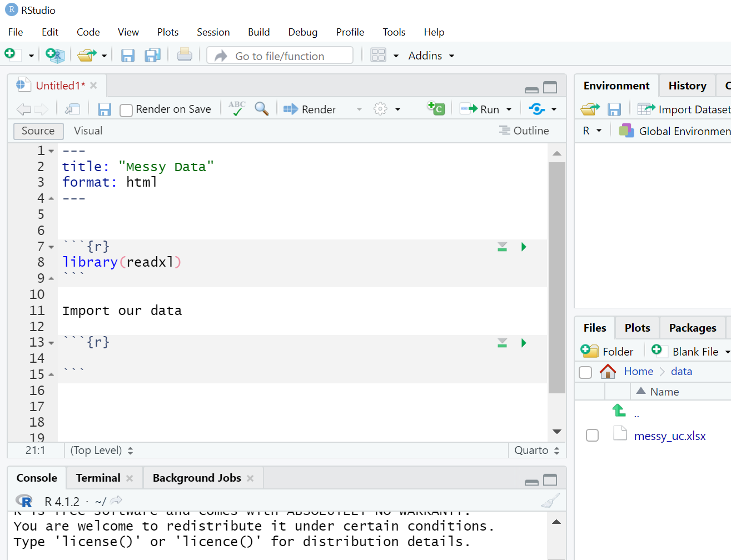This screenshot has height=560, width=731.
Task: Check the box next to messy_uc.xlsx
Action: [x=592, y=436]
